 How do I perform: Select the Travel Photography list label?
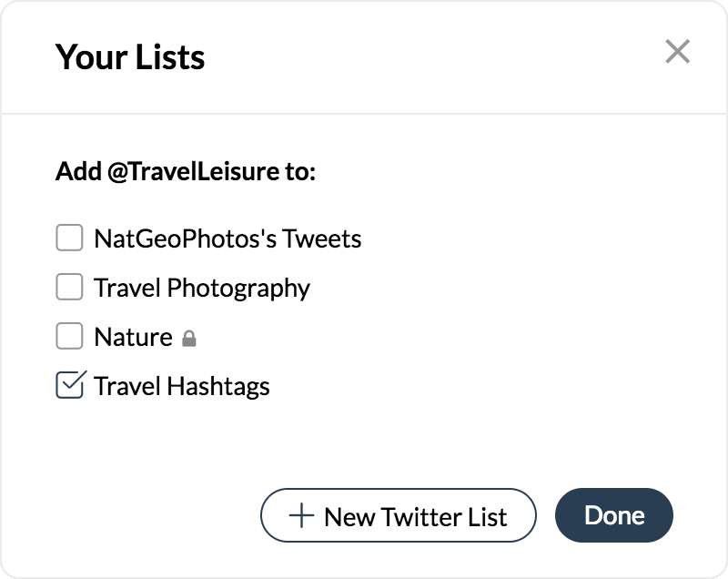tap(202, 288)
